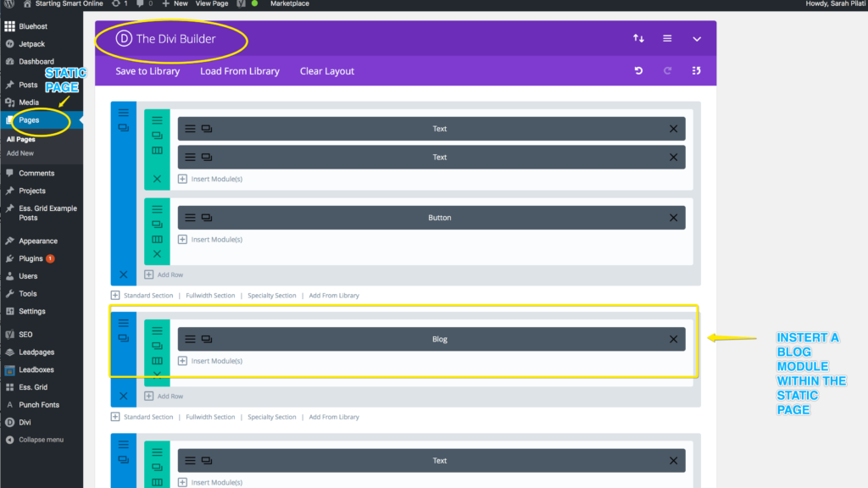Open the Tools menu
Screen dimensions: 868x488
tap(28, 294)
